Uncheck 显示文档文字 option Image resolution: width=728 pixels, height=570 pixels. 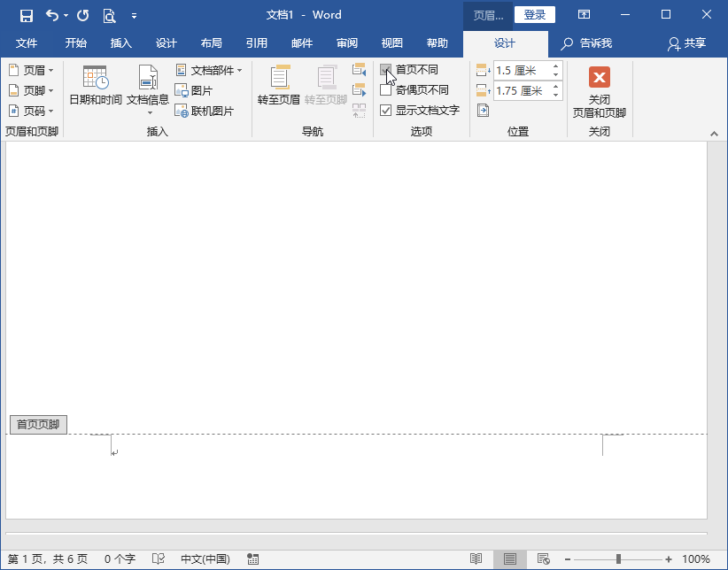pos(386,111)
